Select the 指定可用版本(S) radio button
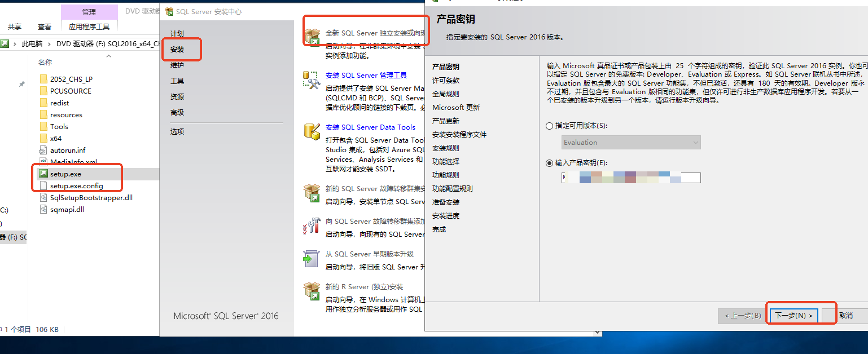The width and height of the screenshot is (868, 354). tap(550, 126)
